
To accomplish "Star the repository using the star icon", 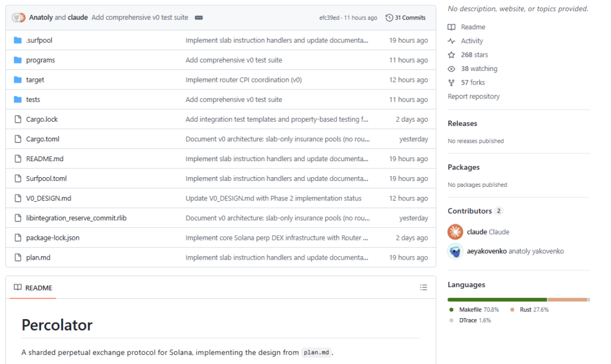I will coord(452,54).
